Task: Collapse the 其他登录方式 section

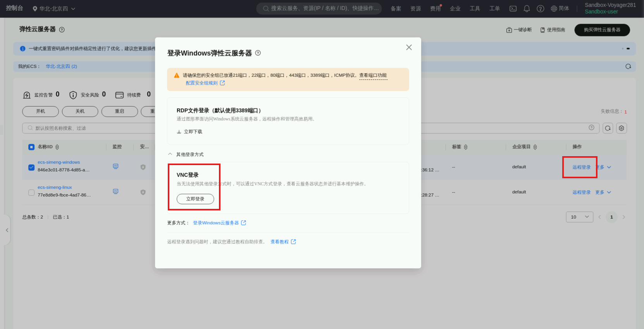Action: pyautogui.click(x=170, y=154)
